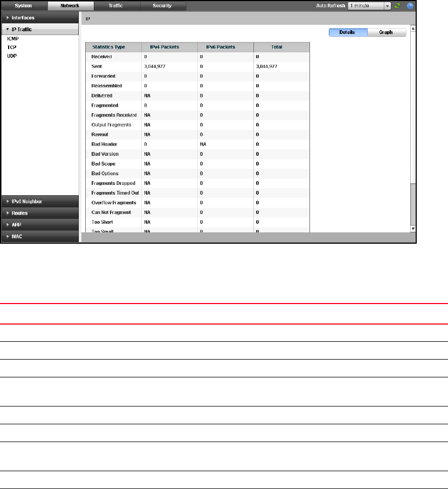The height and width of the screenshot is (489, 448).
Task: Switch to the Network tab
Action: point(70,5)
